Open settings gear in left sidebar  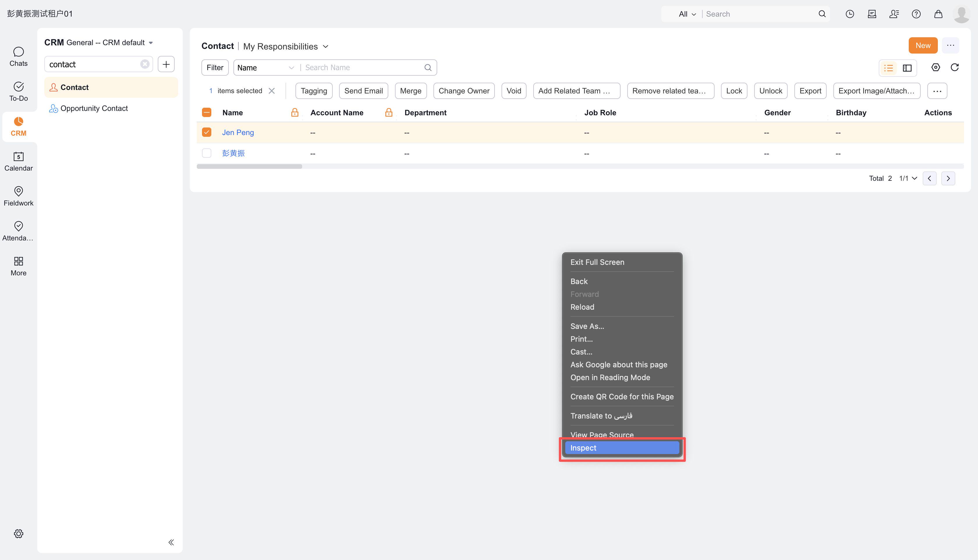point(18,534)
